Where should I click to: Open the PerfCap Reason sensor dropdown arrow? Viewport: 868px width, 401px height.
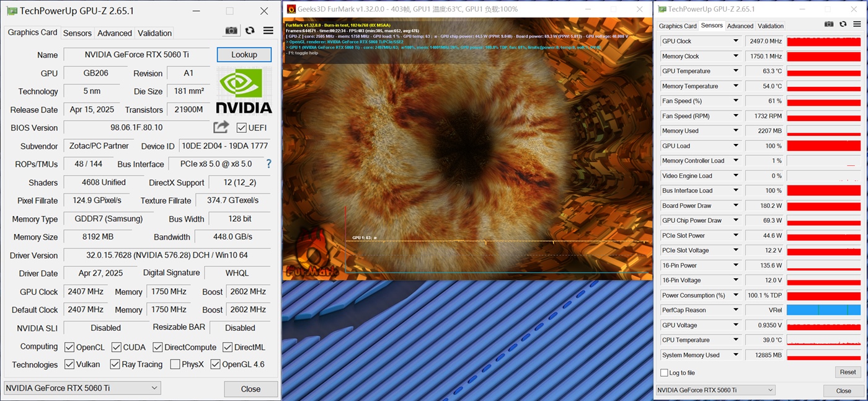tap(736, 310)
